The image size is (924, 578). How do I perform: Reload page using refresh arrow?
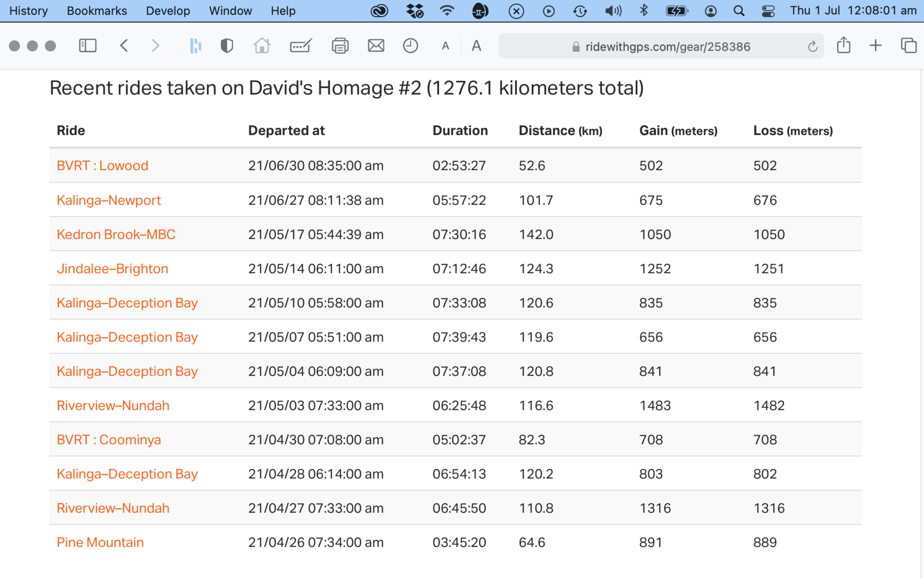[x=813, y=47]
